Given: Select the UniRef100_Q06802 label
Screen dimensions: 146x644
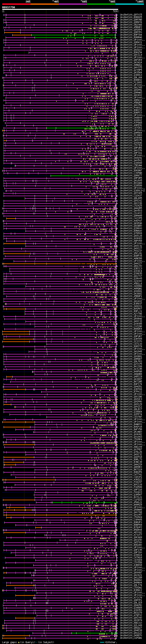Looking at the screenshot, I should pyautogui.click(x=131, y=120).
